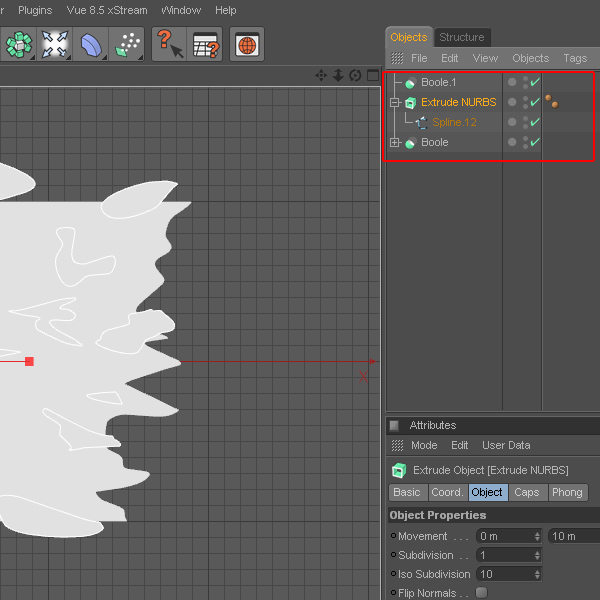This screenshot has width=600, height=600.
Task: Switch to the Structure tab
Action: 462,37
